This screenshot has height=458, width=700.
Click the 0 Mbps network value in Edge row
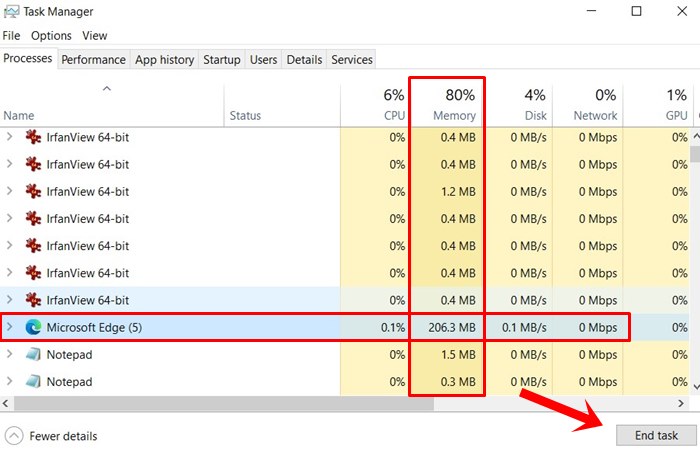point(598,327)
